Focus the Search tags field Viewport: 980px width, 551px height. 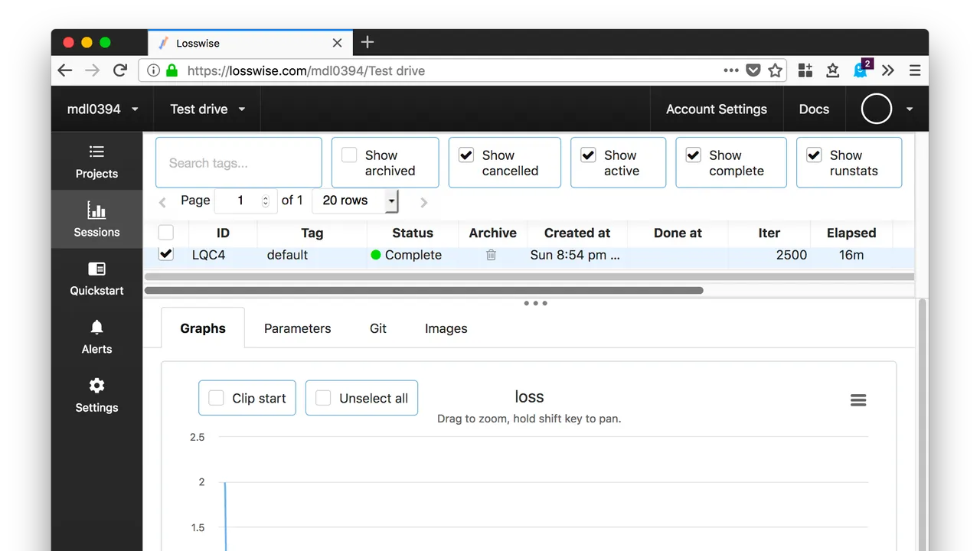(x=239, y=162)
